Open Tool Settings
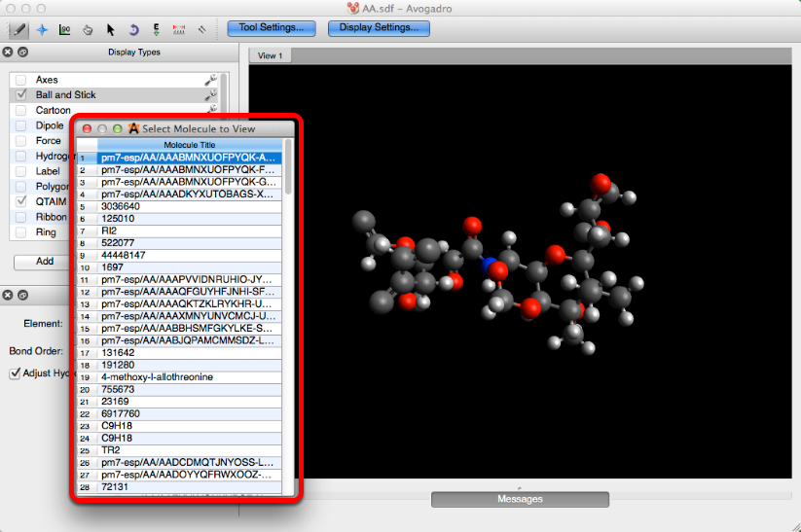The height and width of the screenshot is (532, 801). (272, 27)
